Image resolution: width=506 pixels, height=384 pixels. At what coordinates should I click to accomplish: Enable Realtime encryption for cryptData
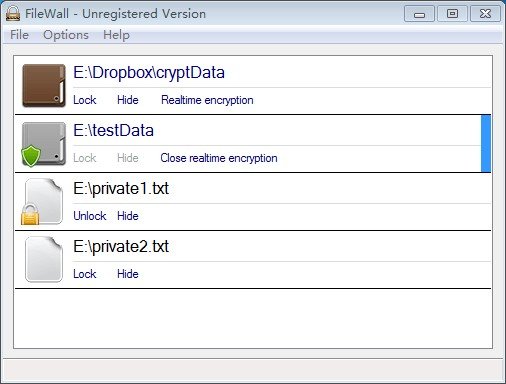point(207,100)
